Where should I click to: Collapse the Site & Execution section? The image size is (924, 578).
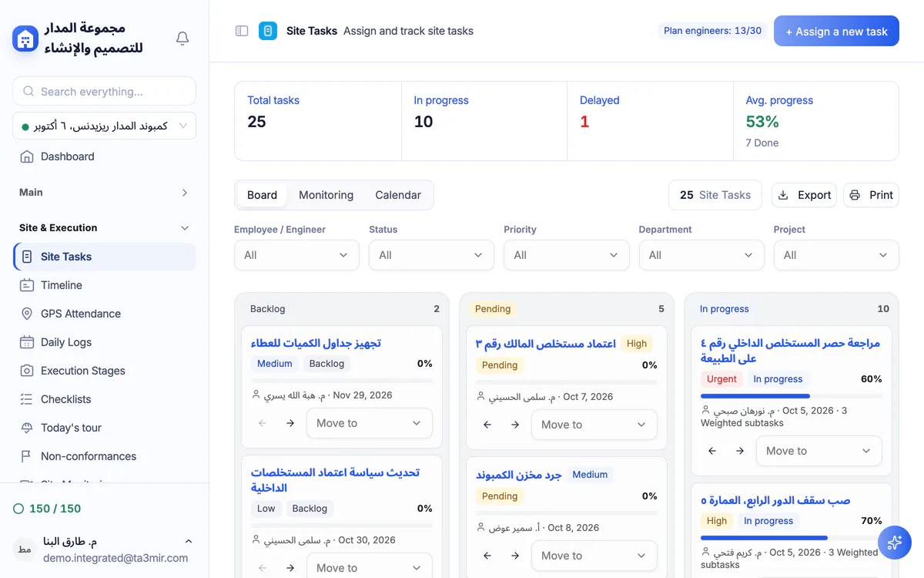coord(104,228)
